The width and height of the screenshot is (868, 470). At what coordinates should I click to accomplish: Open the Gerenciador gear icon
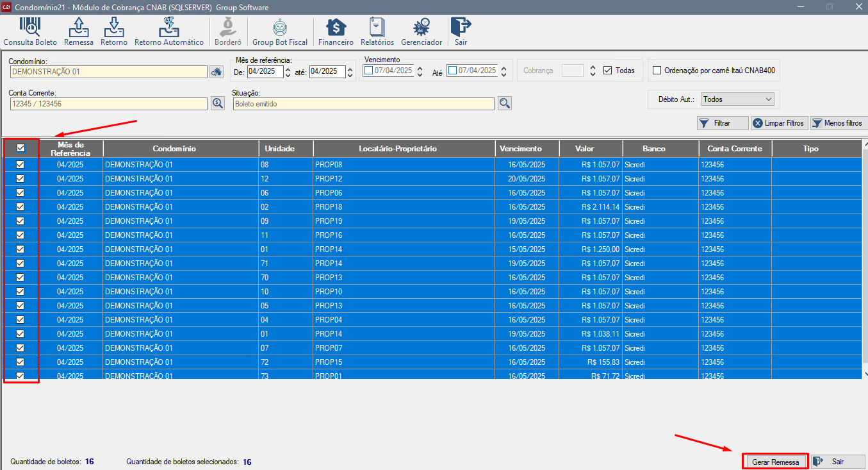[422, 31]
